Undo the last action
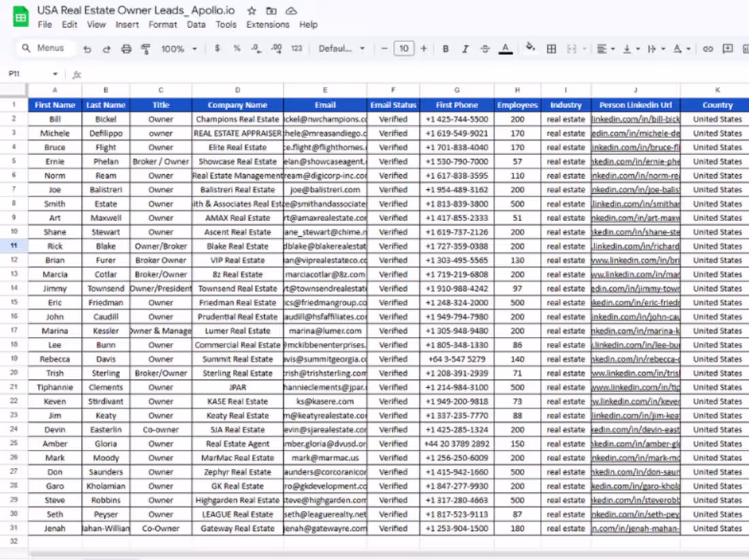This screenshot has height=560, width=749. pyautogui.click(x=87, y=49)
